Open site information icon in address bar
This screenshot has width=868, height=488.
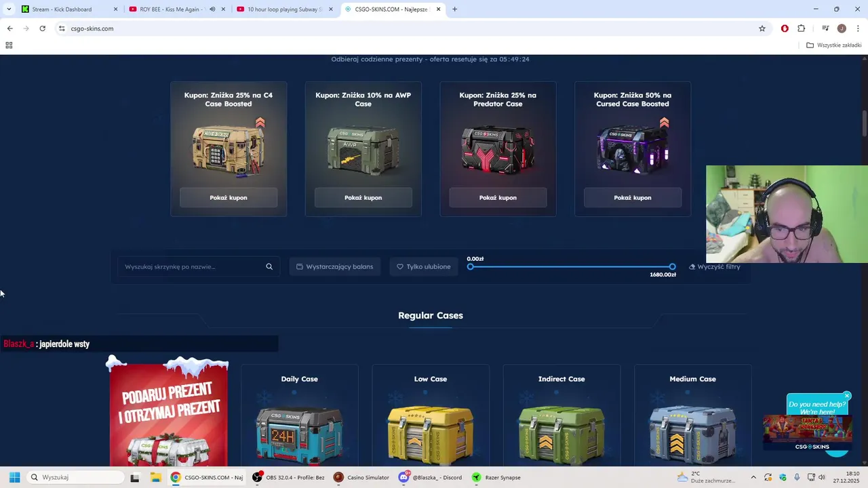coord(62,28)
